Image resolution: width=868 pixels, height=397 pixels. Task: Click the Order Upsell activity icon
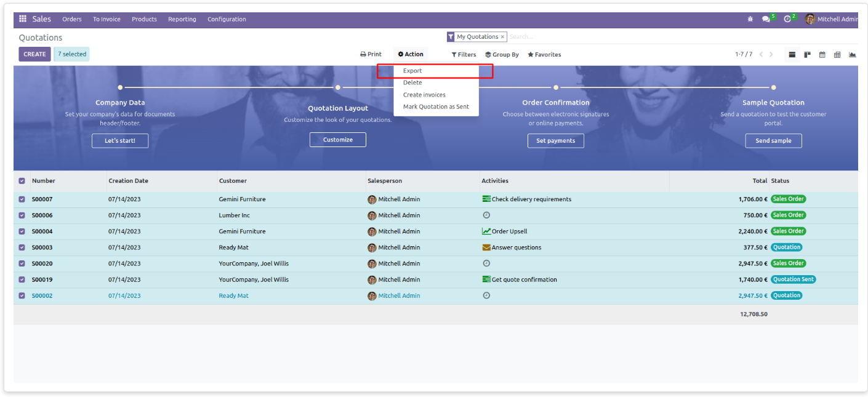pyautogui.click(x=486, y=231)
